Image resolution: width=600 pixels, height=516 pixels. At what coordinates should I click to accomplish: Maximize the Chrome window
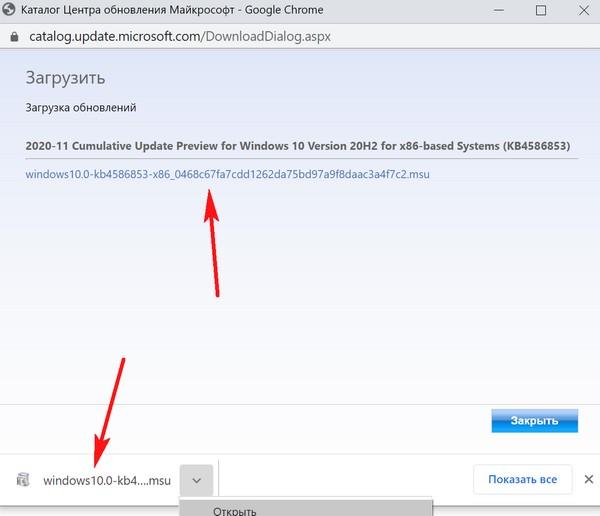click(541, 10)
